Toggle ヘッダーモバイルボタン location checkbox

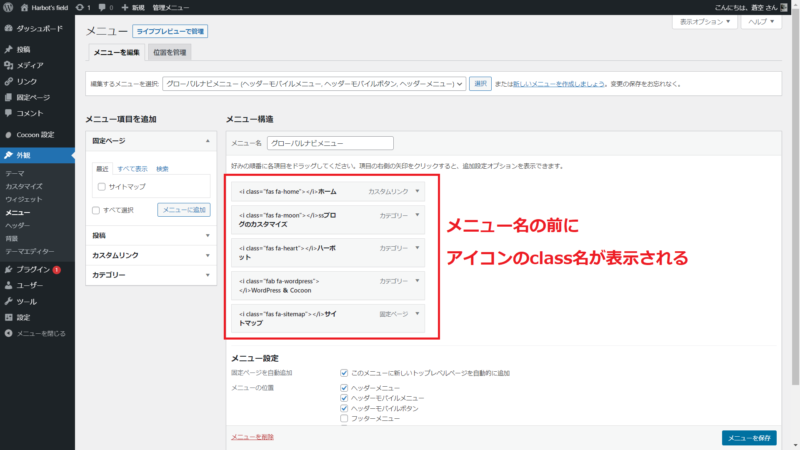point(344,408)
